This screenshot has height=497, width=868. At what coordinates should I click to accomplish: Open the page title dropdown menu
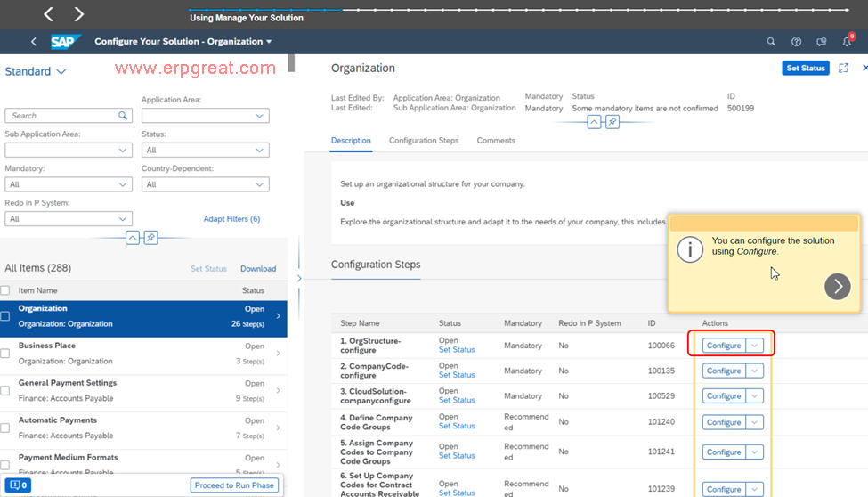coord(269,42)
